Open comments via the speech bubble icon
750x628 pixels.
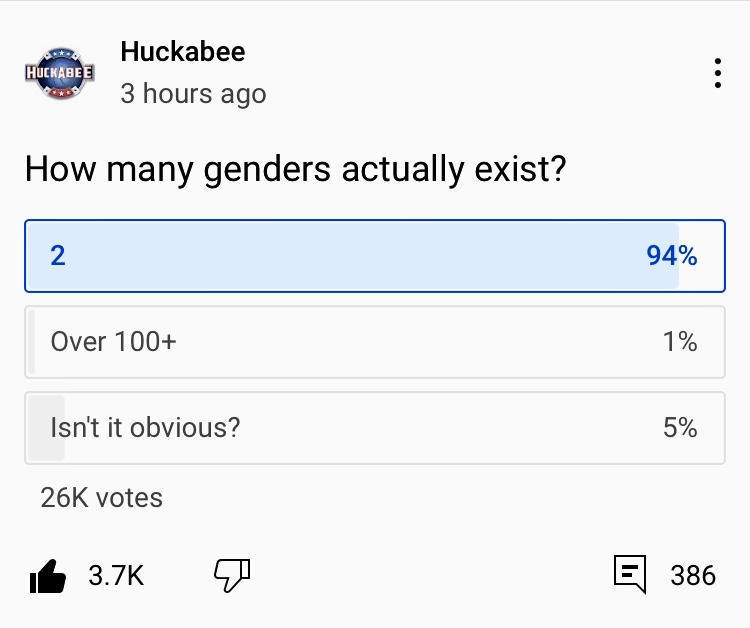click(629, 575)
